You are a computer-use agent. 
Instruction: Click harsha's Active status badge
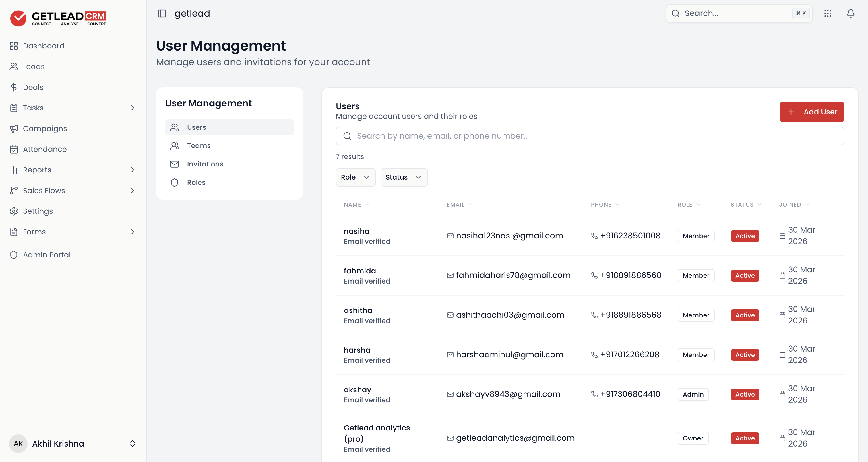745,354
